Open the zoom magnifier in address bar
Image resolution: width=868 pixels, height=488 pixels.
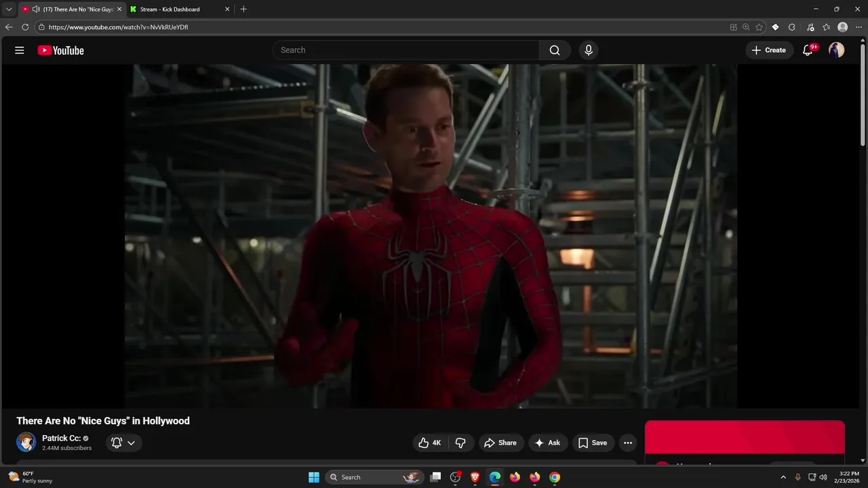746,27
